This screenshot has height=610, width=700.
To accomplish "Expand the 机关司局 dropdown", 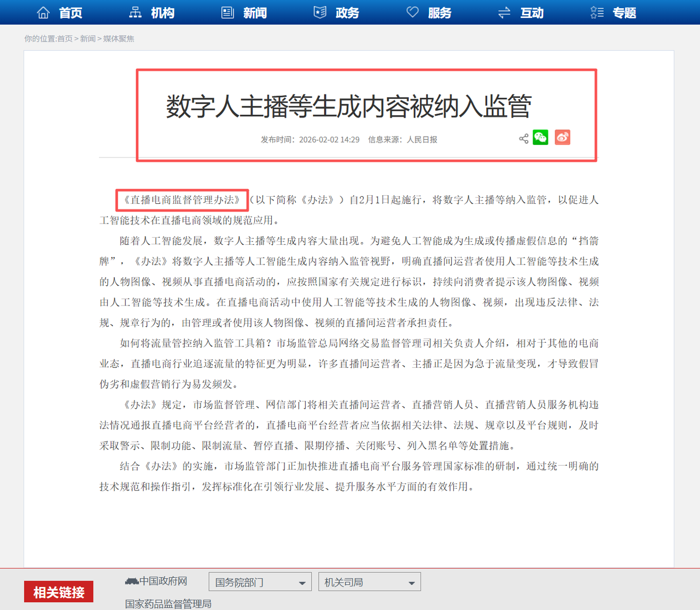I will pos(370,582).
